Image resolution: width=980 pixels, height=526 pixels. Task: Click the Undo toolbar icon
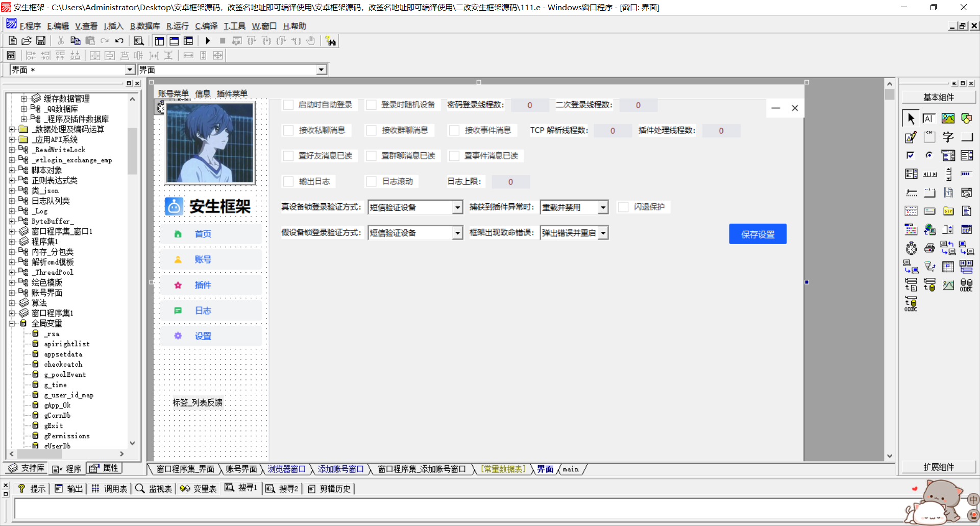click(119, 41)
